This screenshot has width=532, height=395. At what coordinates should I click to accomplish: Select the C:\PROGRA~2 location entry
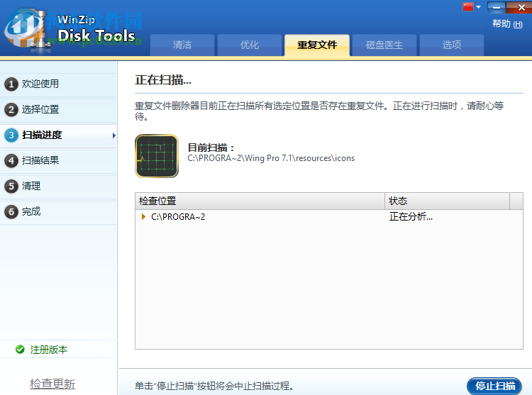tap(178, 217)
